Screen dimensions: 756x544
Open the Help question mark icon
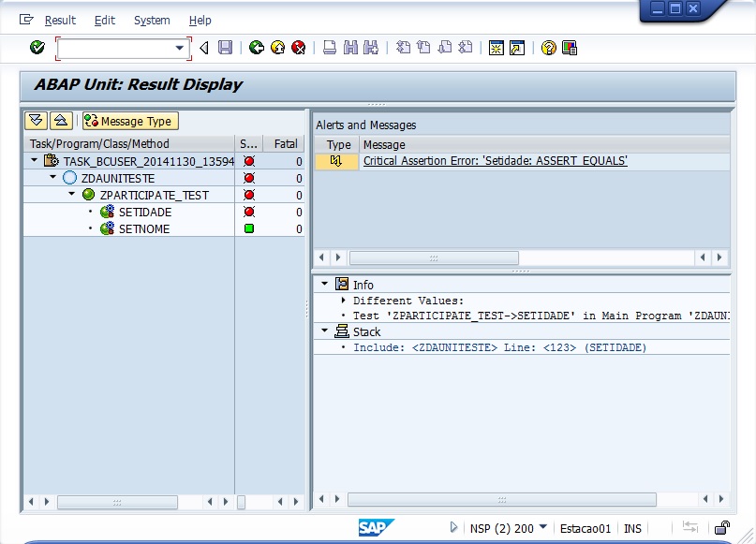tap(549, 48)
